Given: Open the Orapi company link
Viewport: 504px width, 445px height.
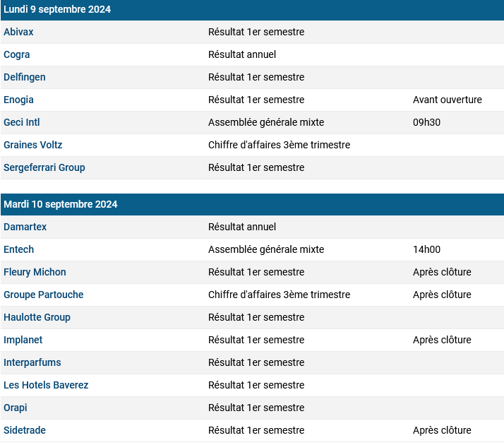Looking at the screenshot, I should (x=15, y=408).
